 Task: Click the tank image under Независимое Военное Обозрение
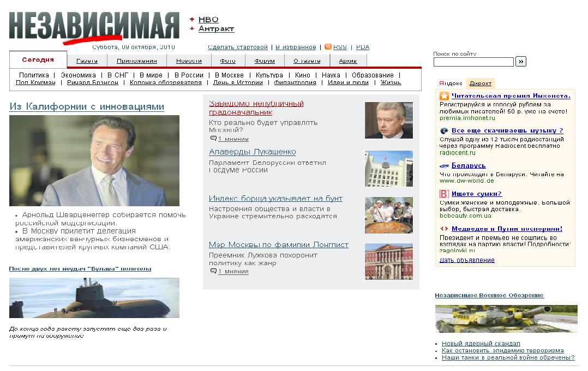pyautogui.click(x=506, y=319)
